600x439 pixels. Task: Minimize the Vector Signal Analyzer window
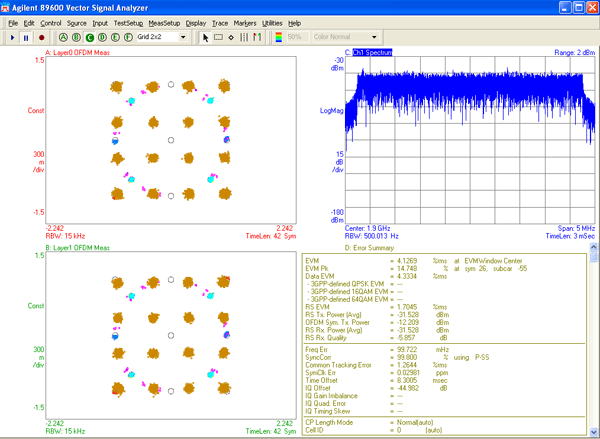(565, 7)
